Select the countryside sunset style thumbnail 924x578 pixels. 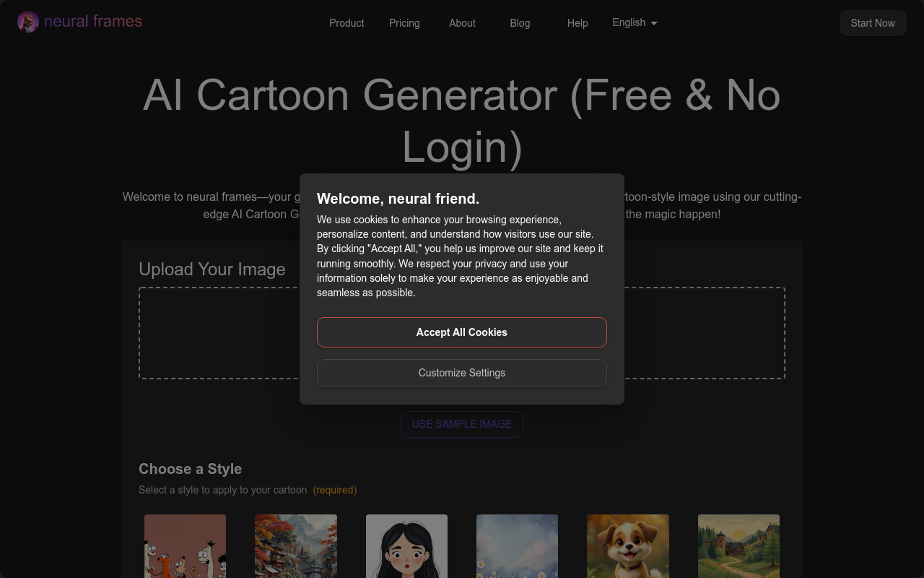(738, 546)
